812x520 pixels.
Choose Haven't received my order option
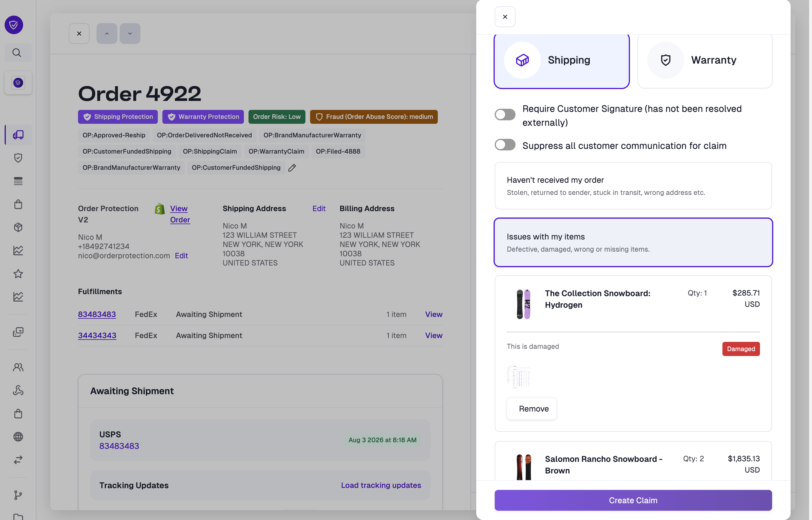(x=633, y=186)
